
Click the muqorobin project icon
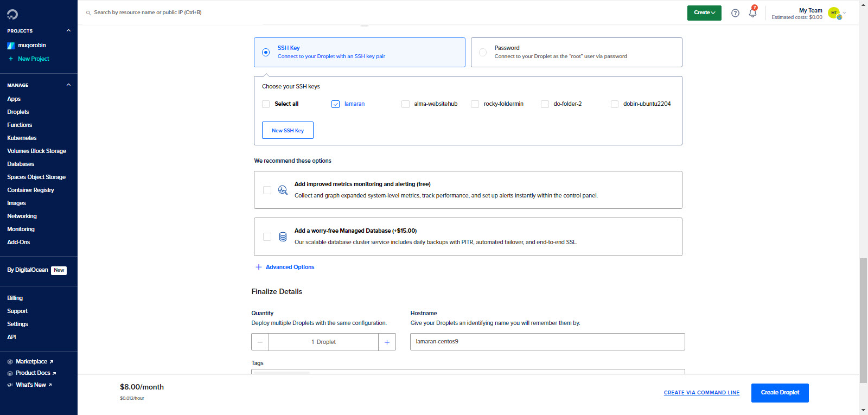(x=11, y=46)
